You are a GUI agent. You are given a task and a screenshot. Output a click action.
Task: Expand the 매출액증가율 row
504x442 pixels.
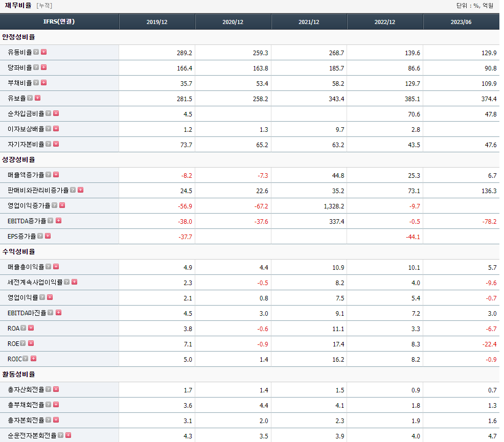point(56,175)
